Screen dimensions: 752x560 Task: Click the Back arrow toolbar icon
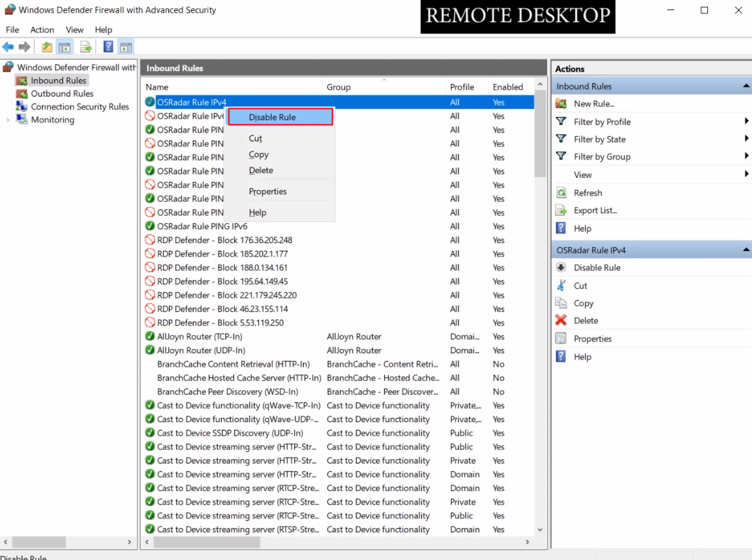[8, 47]
